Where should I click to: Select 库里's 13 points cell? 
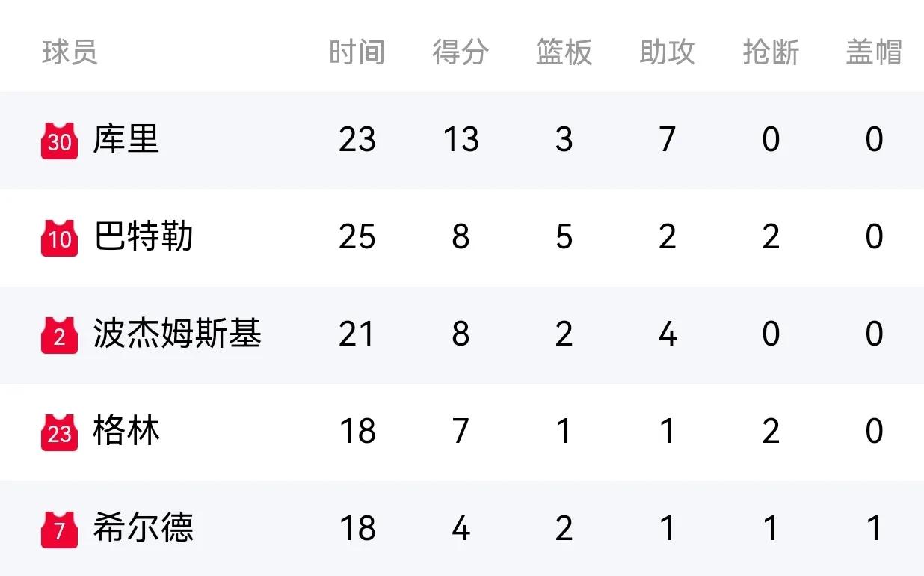[x=461, y=140]
